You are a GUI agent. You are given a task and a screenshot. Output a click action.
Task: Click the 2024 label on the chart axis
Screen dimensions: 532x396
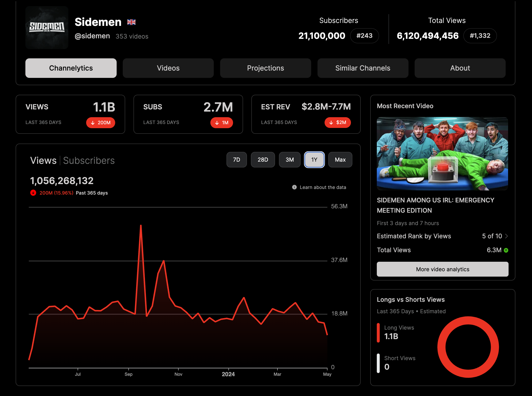click(228, 374)
